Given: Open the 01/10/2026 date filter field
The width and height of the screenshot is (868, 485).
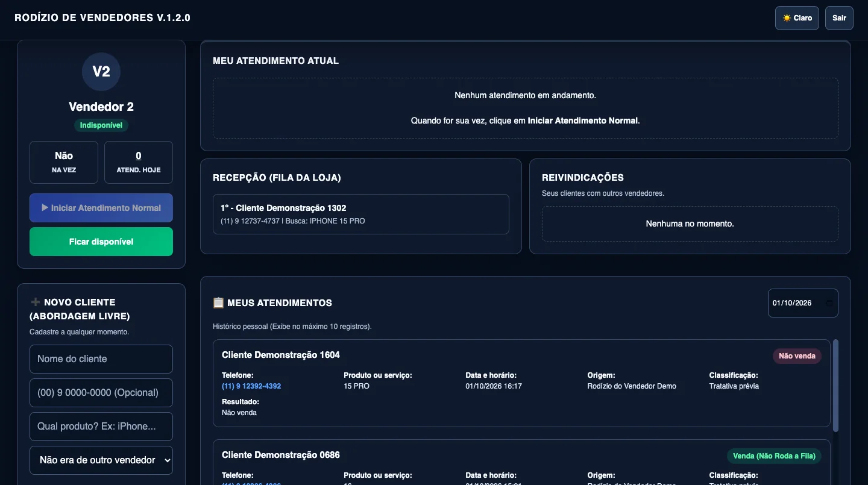Looking at the screenshot, I should coord(802,303).
